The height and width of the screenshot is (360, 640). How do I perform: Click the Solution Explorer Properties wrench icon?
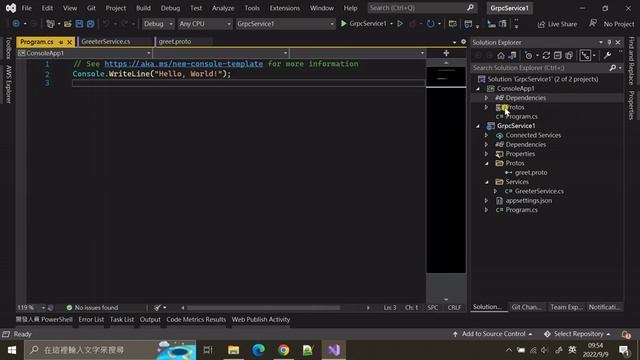tap(607, 56)
